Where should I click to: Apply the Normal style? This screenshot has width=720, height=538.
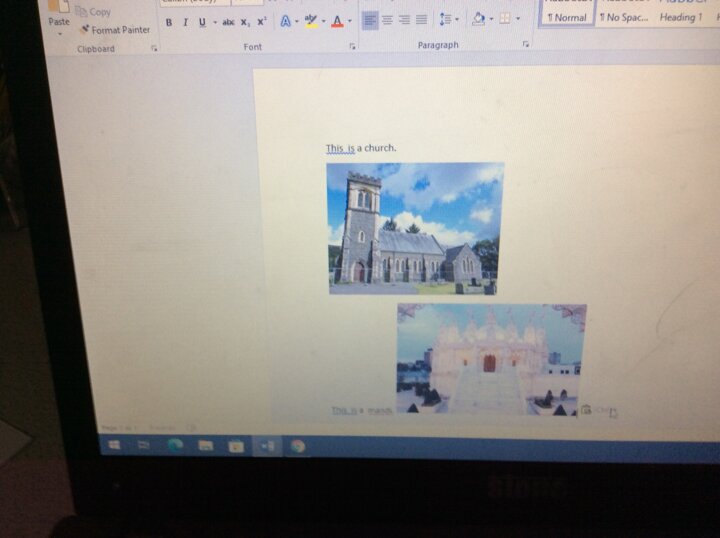[567, 17]
